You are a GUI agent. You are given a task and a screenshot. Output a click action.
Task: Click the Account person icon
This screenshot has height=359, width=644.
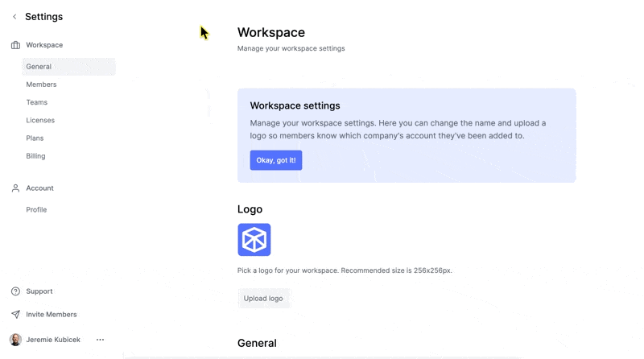15,188
